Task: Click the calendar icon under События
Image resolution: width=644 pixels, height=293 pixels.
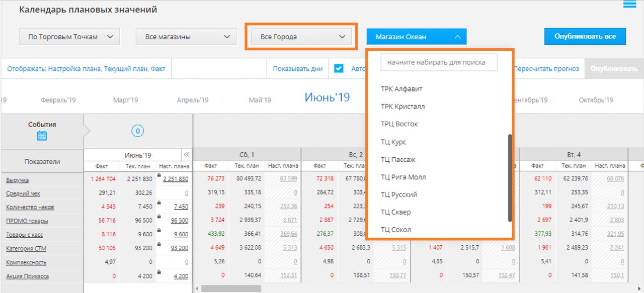Action: (x=42, y=135)
